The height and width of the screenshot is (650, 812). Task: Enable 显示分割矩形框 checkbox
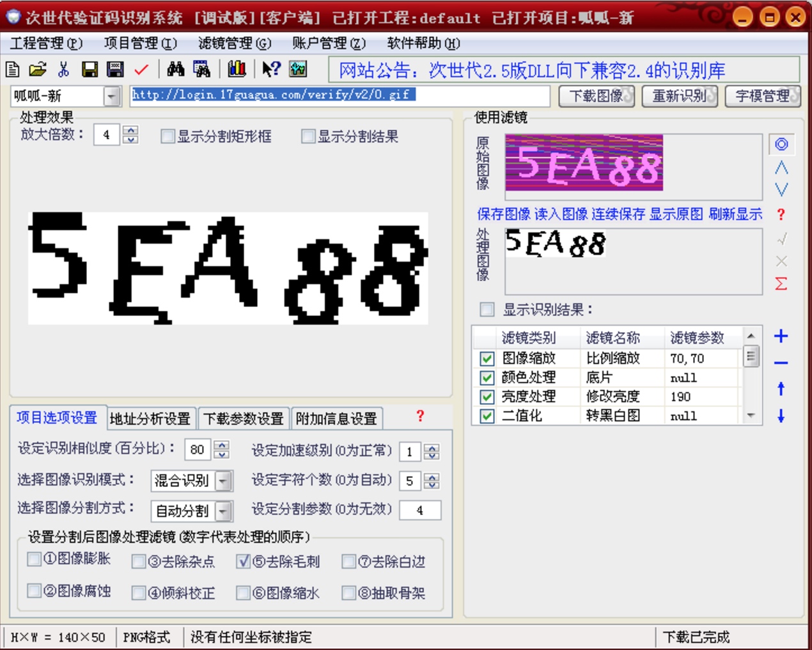tap(168, 136)
